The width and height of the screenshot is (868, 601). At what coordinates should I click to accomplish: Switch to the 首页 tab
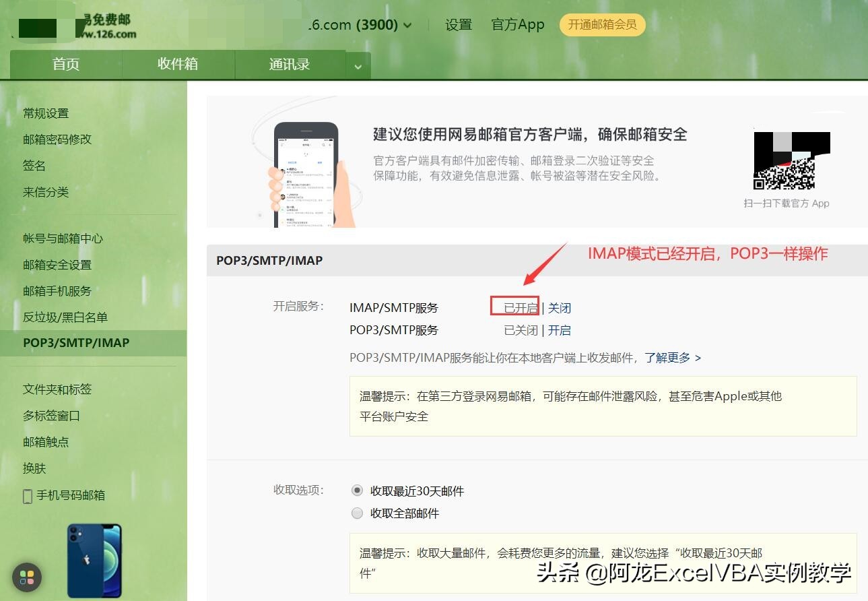[65, 64]
